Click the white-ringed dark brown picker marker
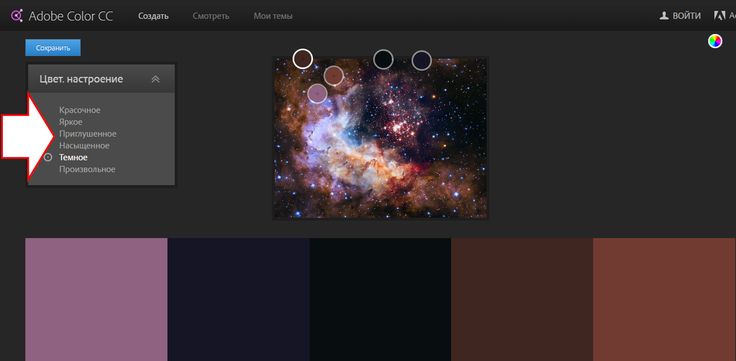Viewport: 736px width, 361px height. [x=303, y=59]
